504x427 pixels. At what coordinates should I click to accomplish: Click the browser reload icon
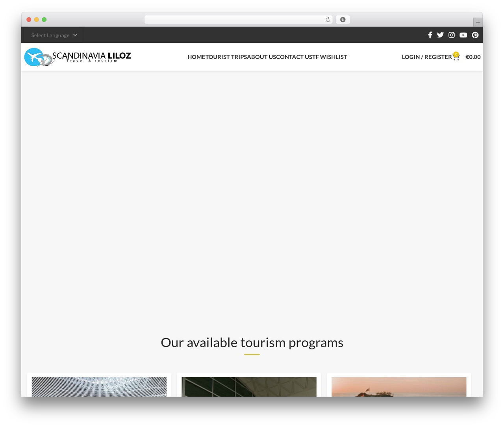328,20
